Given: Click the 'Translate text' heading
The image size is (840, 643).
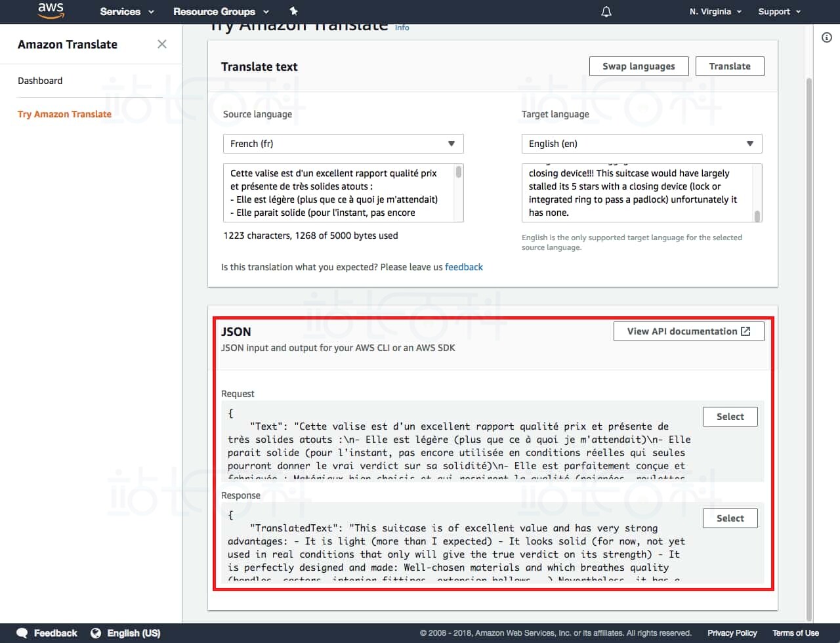Looking at the screenshot, I should 259,67.
